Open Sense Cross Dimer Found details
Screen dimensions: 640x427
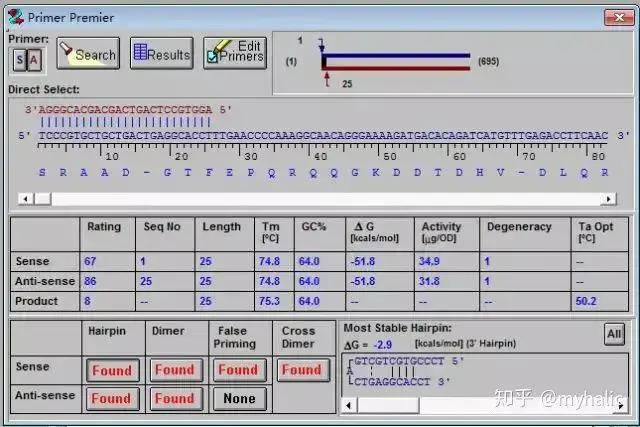click(x=301, y=370)
